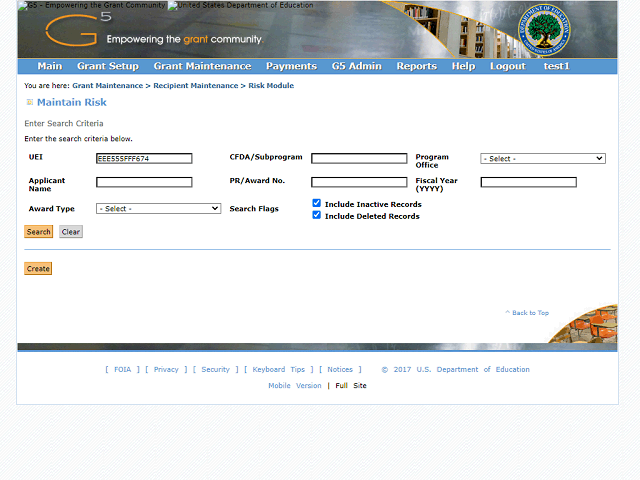Open the Notices footer link
Screen dimensions: 640x480
(x=340, y=369)
